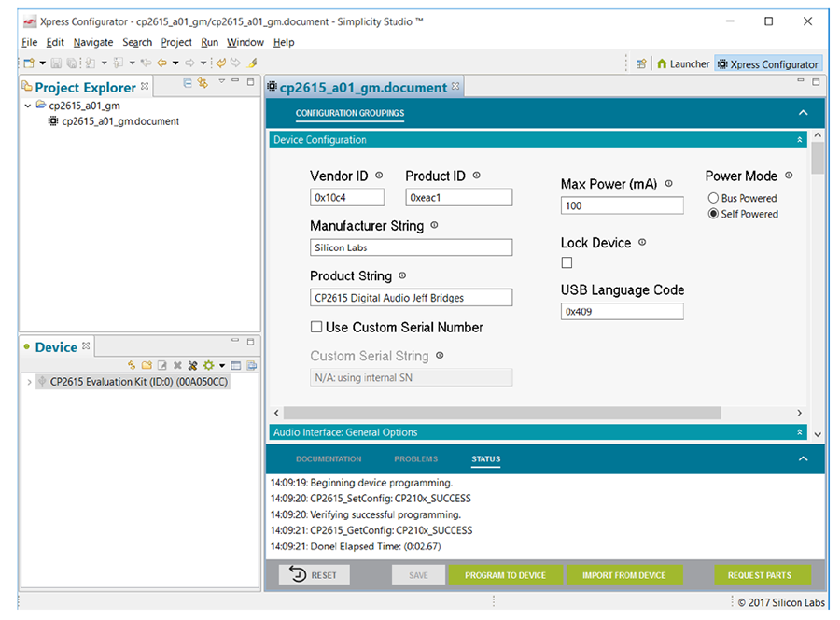Click the edit note icon in Device toolbar
840x620 pixels.
click(x=161, y=365)
